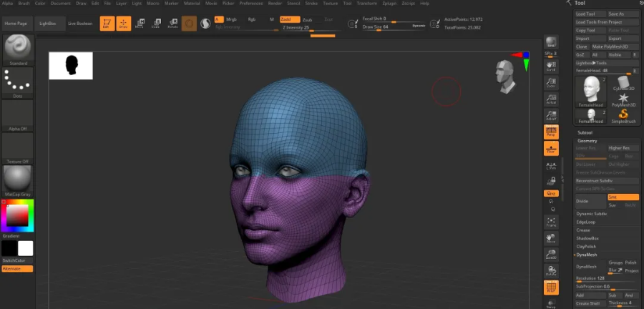Expand the ShadowBox section
644x309 pixels.
[587, 238]
